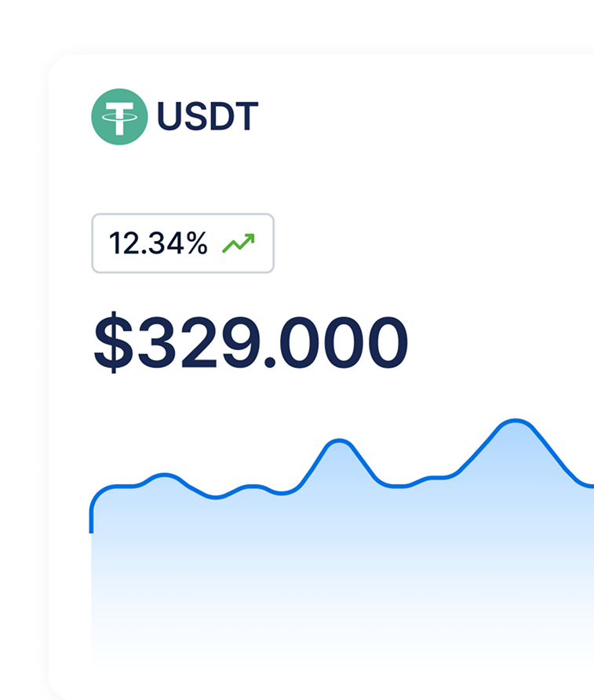Screen dimensions: 594x700
Task: Click the green Tether logo icon
Action: tap(119, 118)
